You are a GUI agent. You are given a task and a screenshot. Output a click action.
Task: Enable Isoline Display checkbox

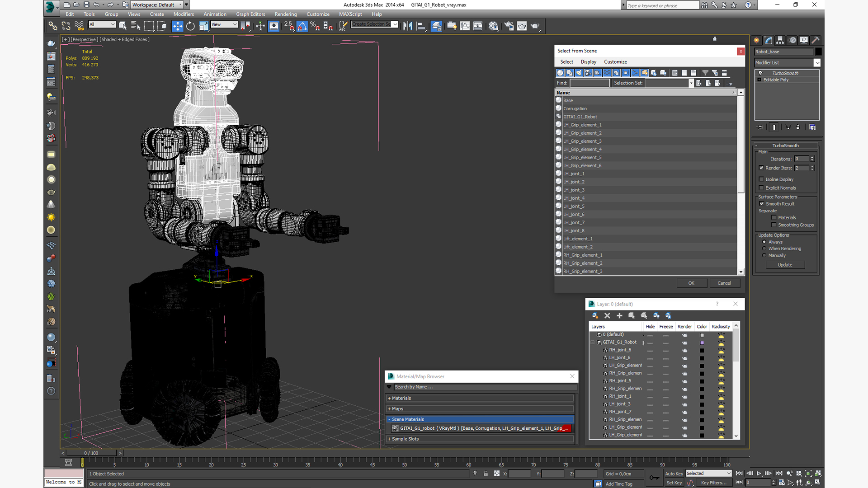(761, 179)
